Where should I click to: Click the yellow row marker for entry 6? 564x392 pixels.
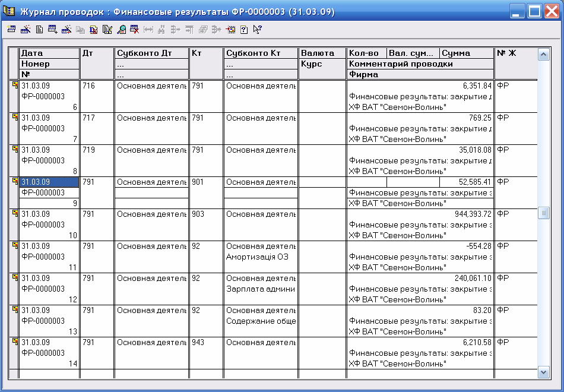point(15,85)
